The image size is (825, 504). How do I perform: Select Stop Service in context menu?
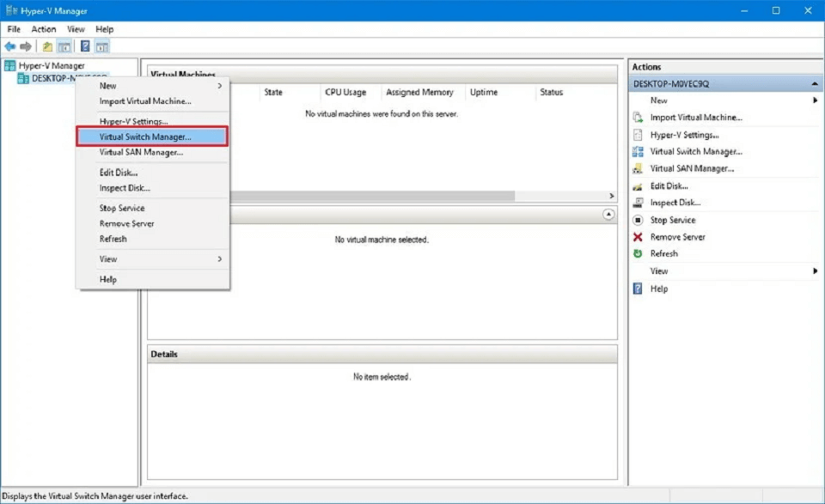point(152,208)
